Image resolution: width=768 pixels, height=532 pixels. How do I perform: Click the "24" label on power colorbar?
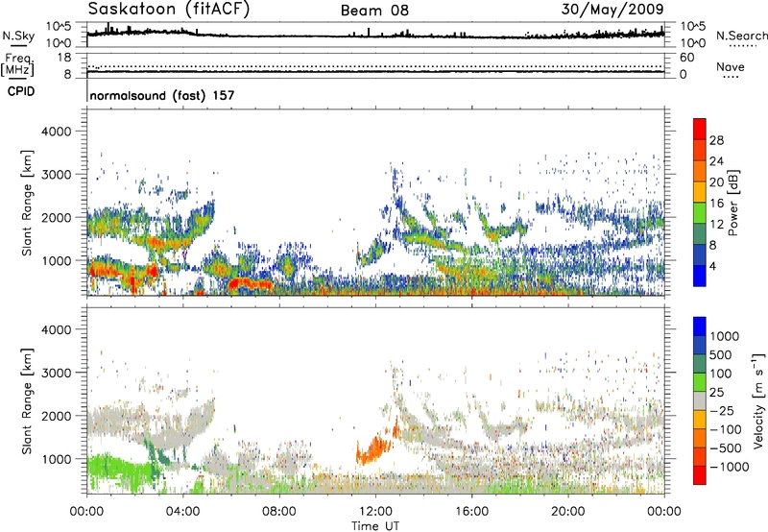tap(716, 161)
